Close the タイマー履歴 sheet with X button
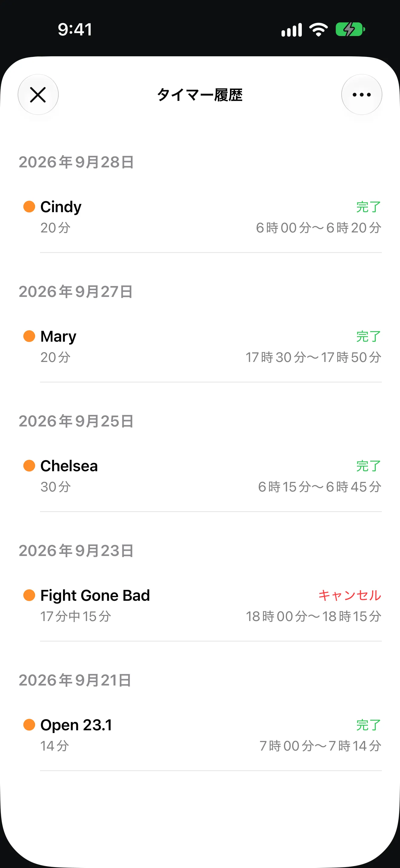400x868 pixels. 38,95
